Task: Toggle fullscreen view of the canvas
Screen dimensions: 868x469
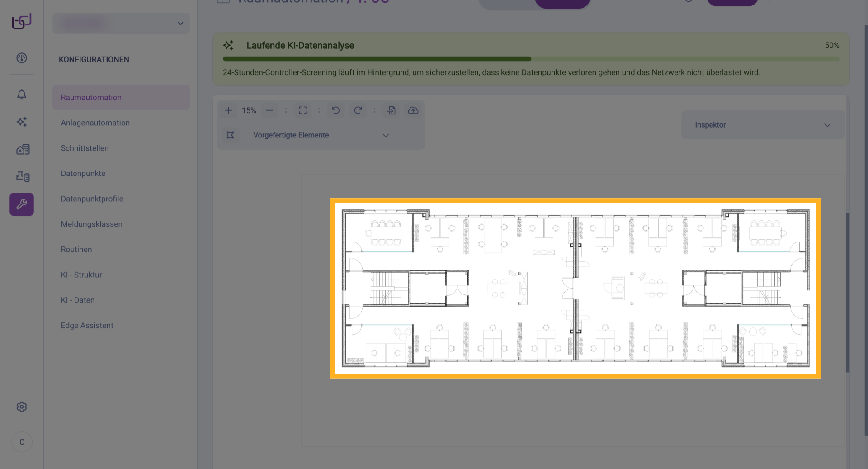Action: pos(302,110)
